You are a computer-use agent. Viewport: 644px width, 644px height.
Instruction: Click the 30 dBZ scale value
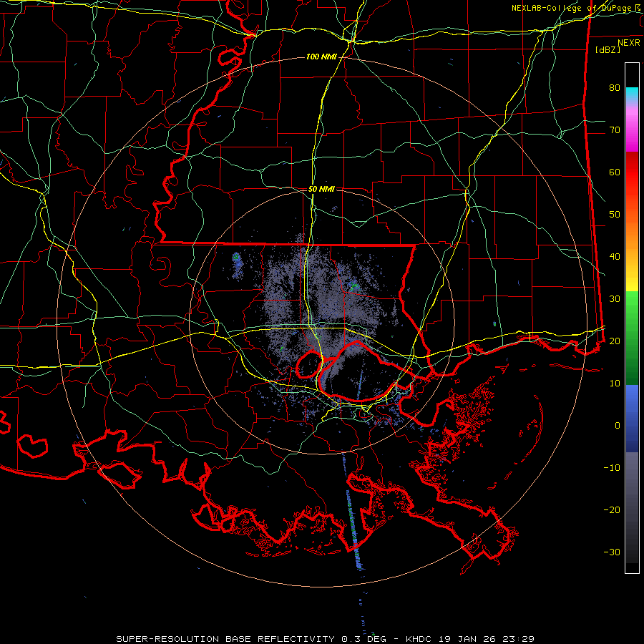(615, 299)
